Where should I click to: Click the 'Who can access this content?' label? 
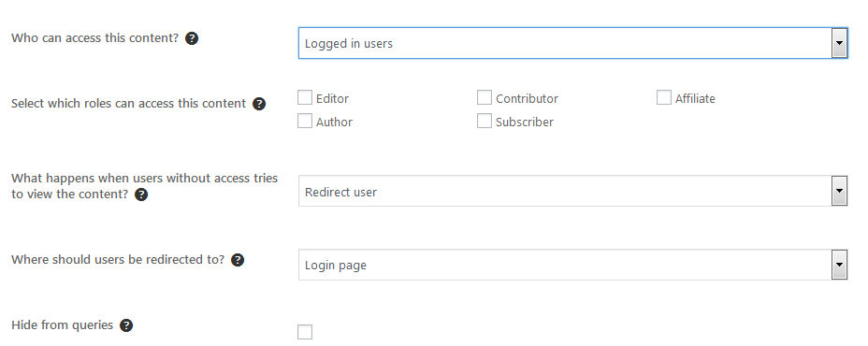[95, 38]
